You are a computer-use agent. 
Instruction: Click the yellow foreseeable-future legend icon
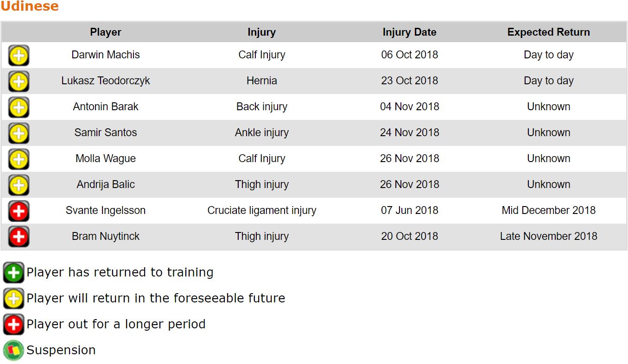pyautogui.click(x=13, y=298)
